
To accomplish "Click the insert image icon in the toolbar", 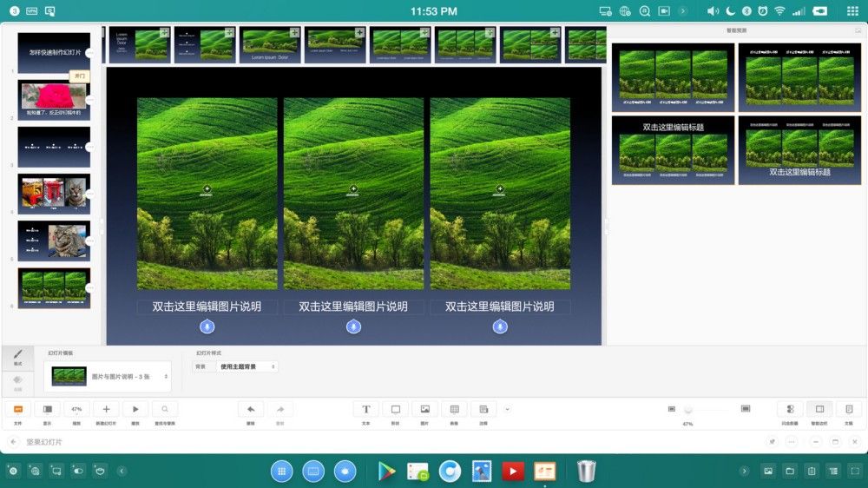I will pyautogui.click(x=424, y=409).
